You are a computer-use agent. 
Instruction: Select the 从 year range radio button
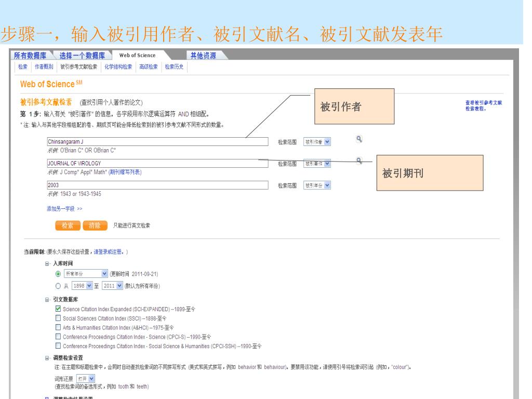click(58, 286)
